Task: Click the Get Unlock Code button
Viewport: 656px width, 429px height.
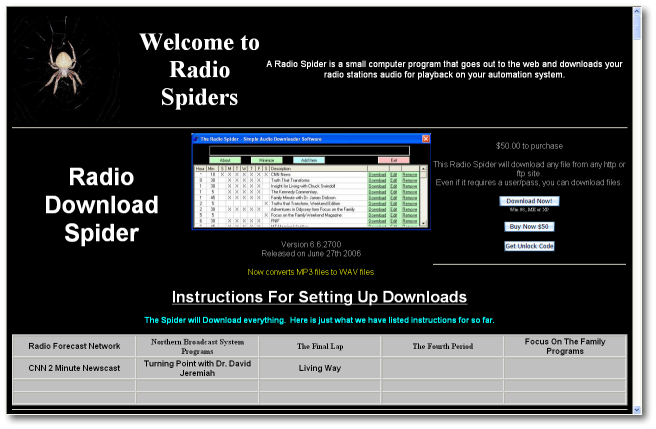Action: click(x=529, y=246)
